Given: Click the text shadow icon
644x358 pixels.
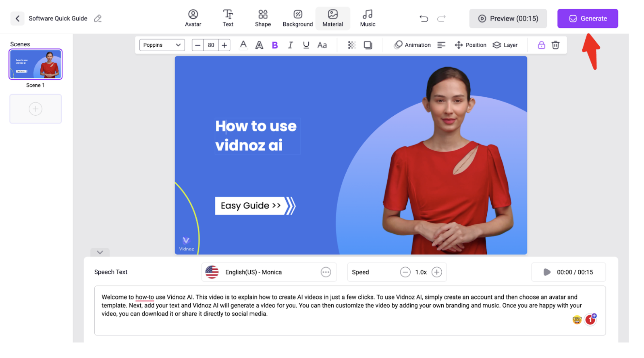Looking at the screenshot, I should click(x=368, y=45).
